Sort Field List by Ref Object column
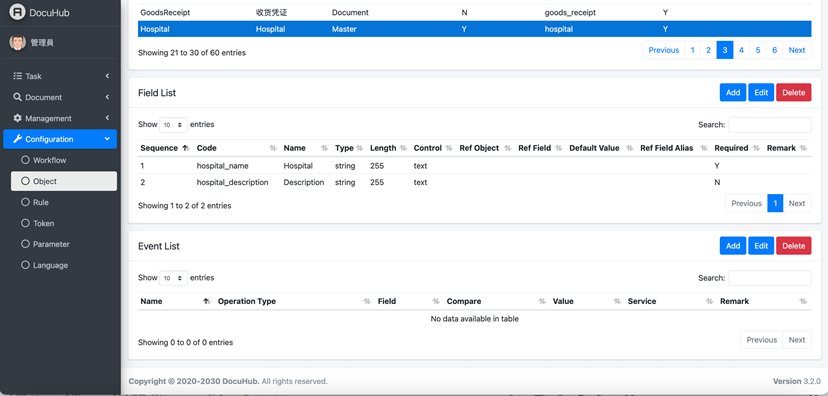The width and height of the screenshot is (828, 396). [x=486, y=148]
